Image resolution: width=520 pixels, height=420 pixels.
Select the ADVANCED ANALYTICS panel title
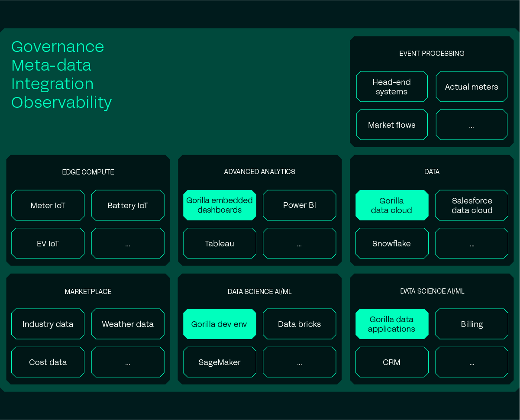pyautogui.click(x=259, y=171)
